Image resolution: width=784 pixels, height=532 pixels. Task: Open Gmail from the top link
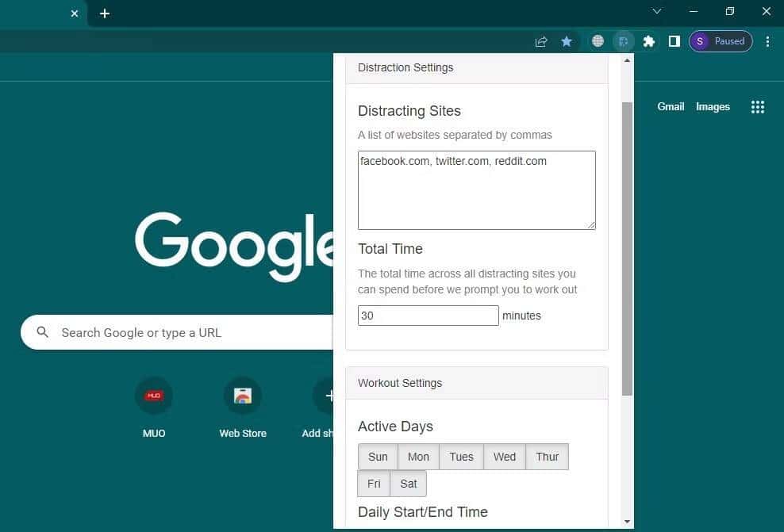tap(671, 106)
